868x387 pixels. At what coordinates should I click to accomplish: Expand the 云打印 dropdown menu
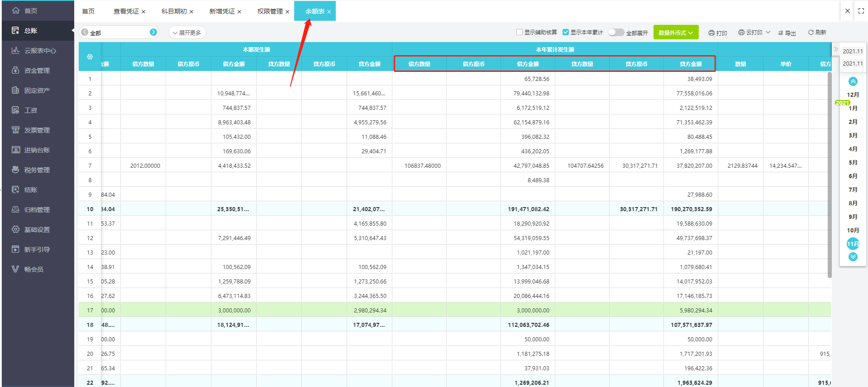[768, 32]
